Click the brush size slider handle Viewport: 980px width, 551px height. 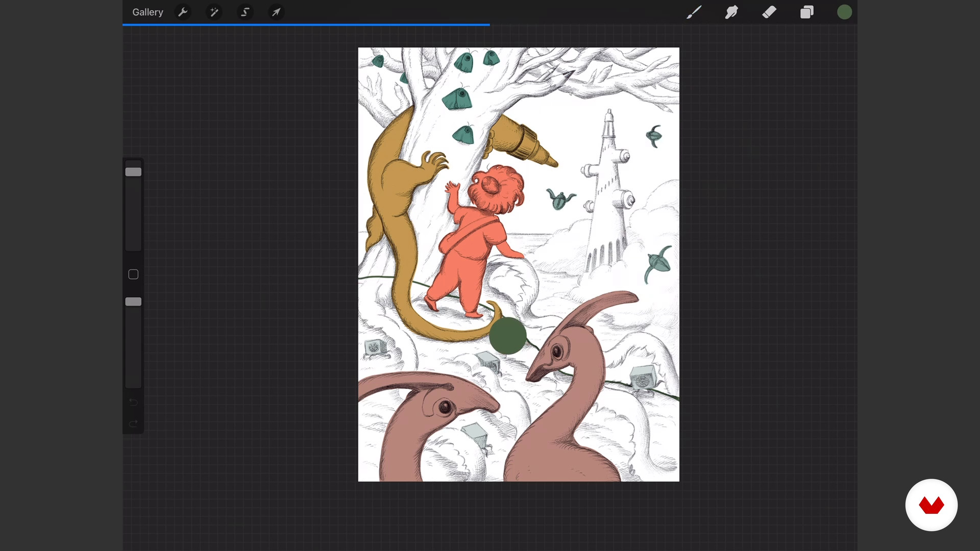pyautogui.click(x=133, y=172)
